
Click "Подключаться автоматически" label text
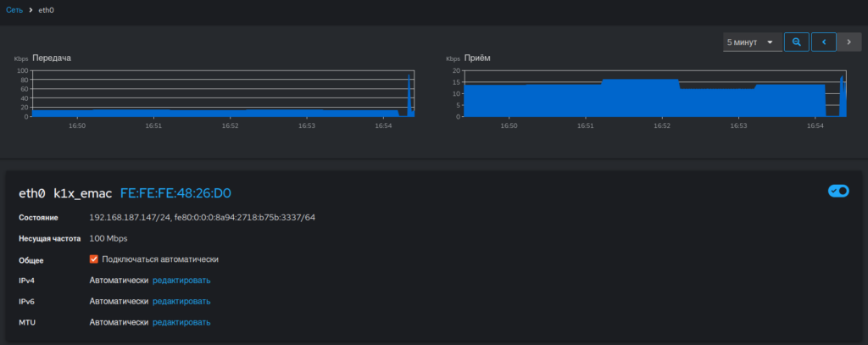pyautogui.click(x=160, y=259)
